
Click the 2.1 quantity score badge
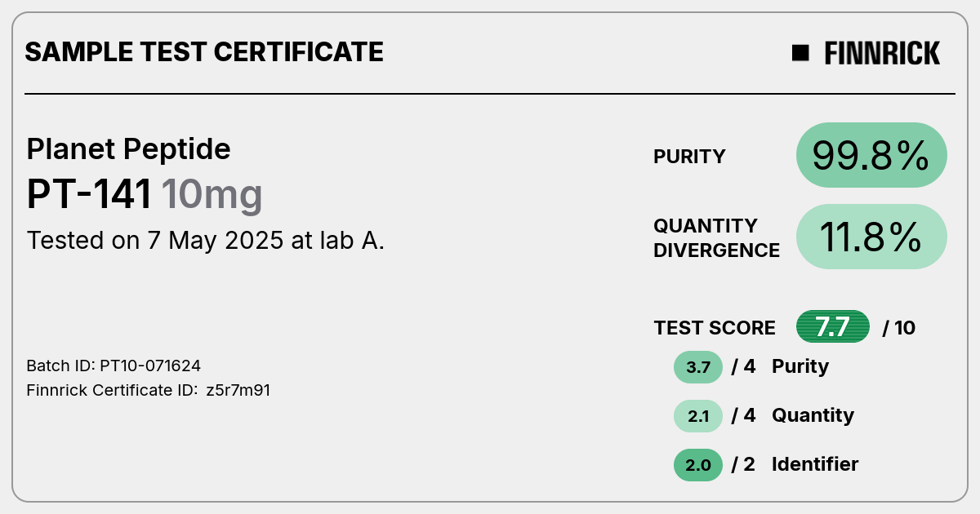pos(698,416)
